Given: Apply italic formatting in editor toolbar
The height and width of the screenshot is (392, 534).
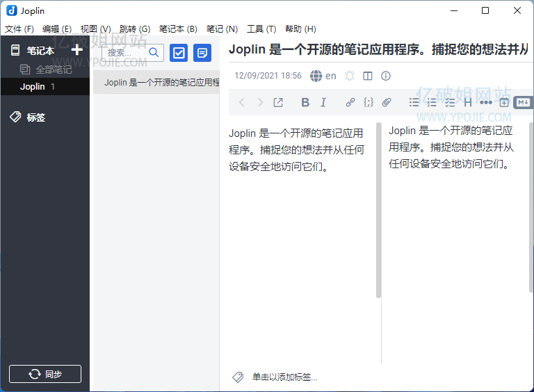Looking at the screenshot, I should click(323, 102).
